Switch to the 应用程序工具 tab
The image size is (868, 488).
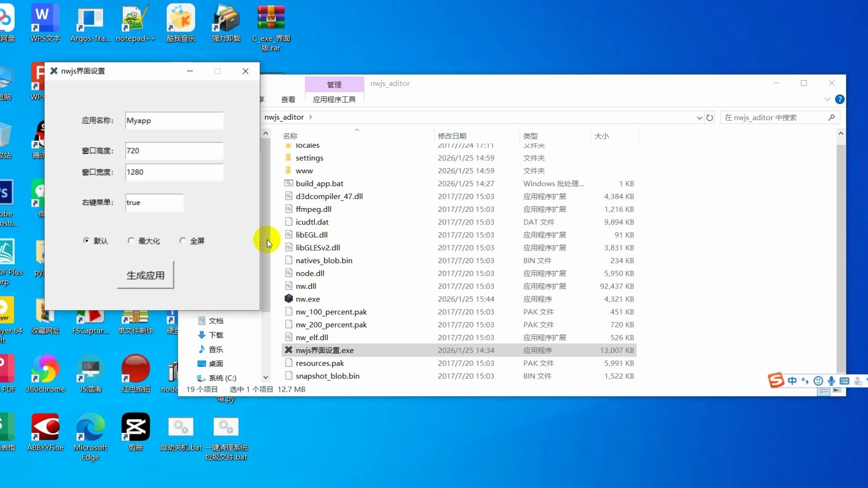[x=334, y=99]
